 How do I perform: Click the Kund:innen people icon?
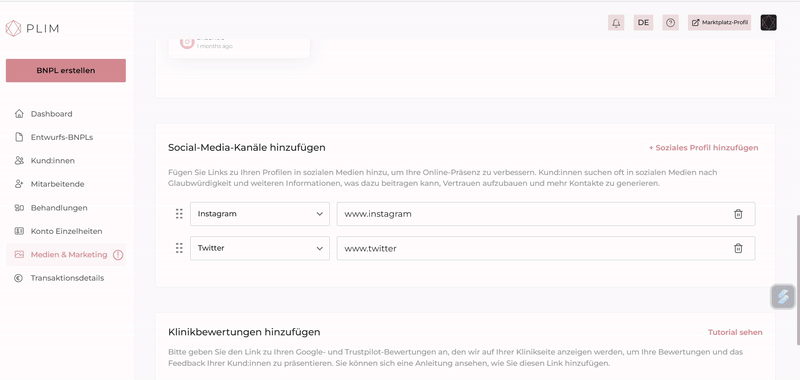click(19, 161)
